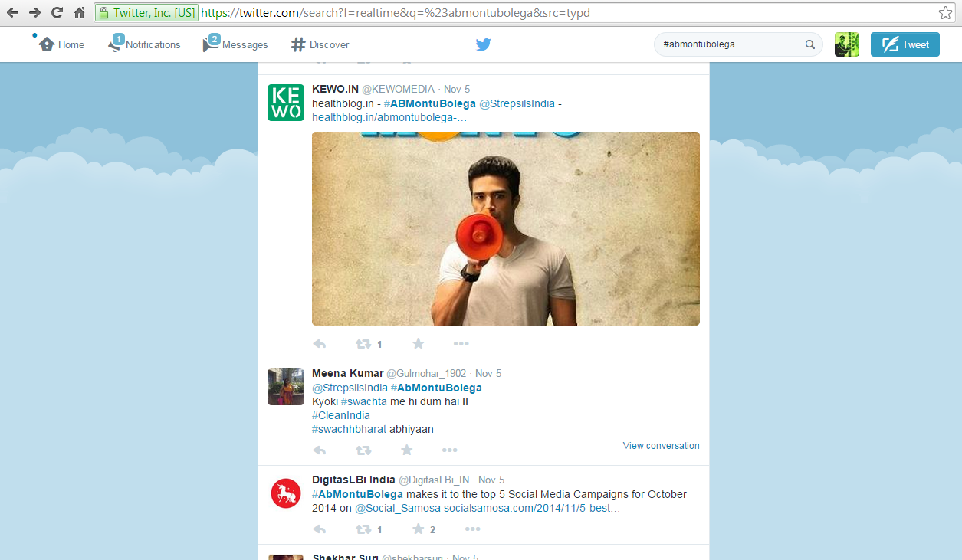
Task: Open DigitasLBi India profile avatar
Action: (x=286, y=493)
